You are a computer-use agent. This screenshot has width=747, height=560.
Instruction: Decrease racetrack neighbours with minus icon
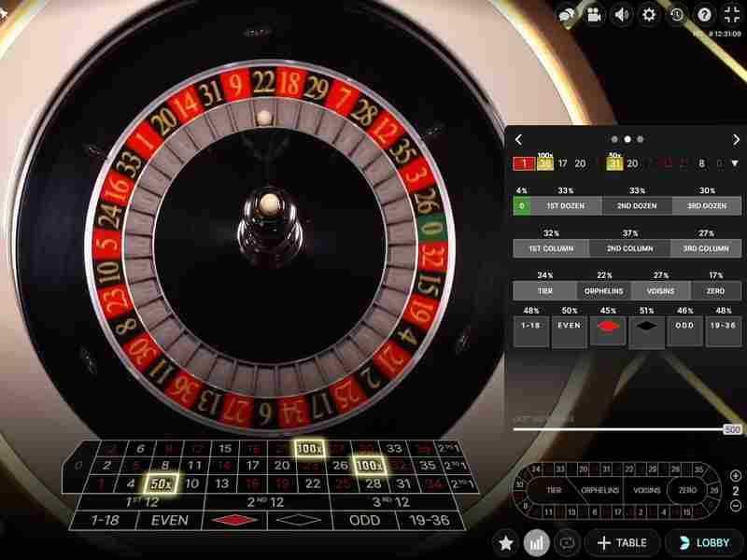[x=736, y=506]
